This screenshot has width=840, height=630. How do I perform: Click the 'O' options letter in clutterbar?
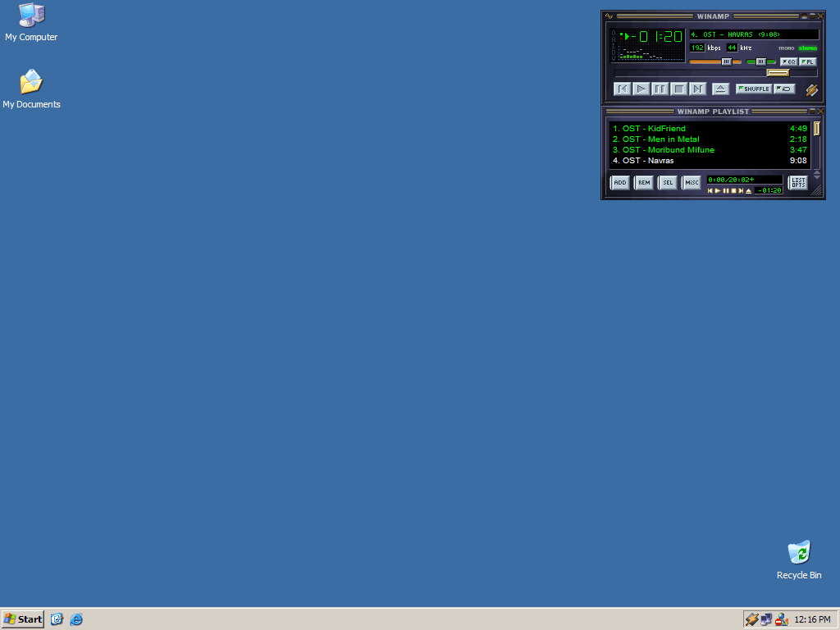click(614, 33)
